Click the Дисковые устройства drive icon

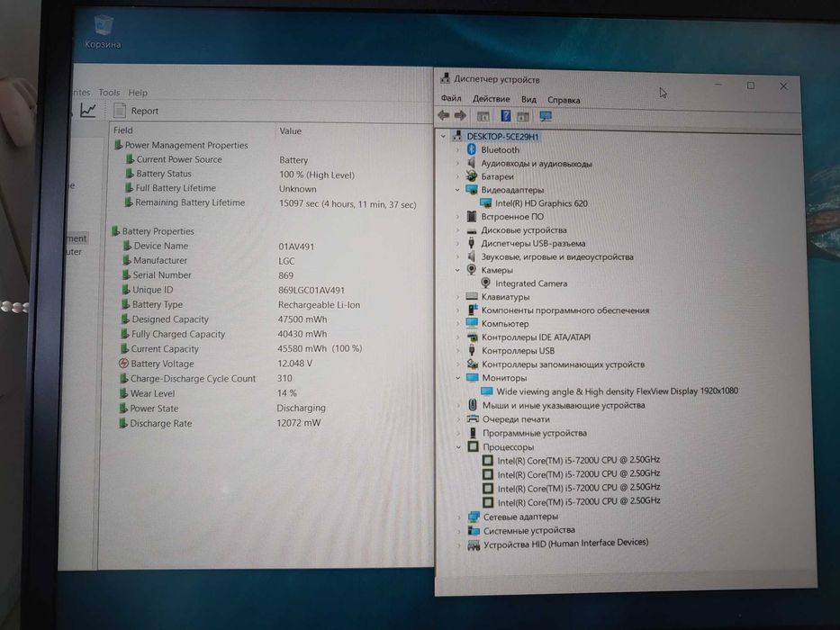[472, 230]
